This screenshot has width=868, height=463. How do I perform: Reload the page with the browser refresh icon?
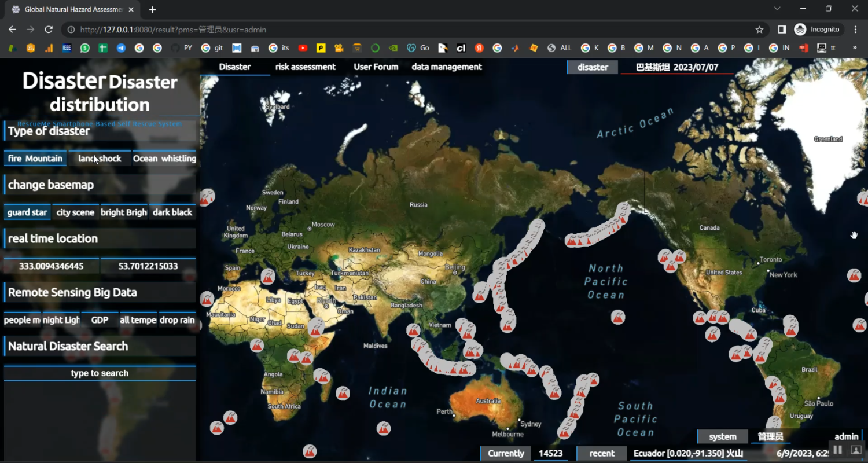pos(49,30)
